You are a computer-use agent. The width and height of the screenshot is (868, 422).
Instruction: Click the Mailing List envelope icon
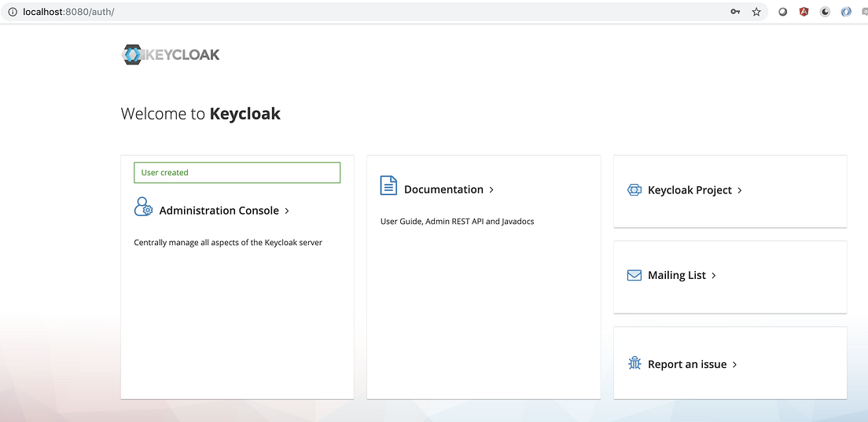tap(634, 275)
